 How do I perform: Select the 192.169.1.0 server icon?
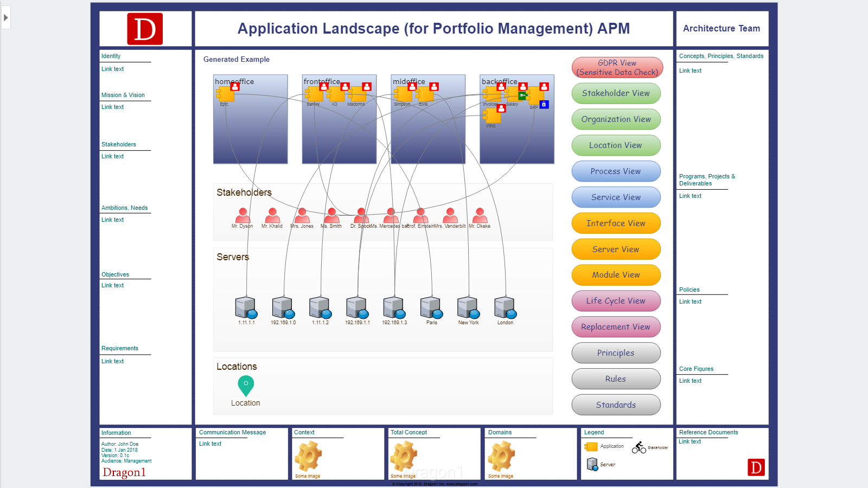click(283, 307)
